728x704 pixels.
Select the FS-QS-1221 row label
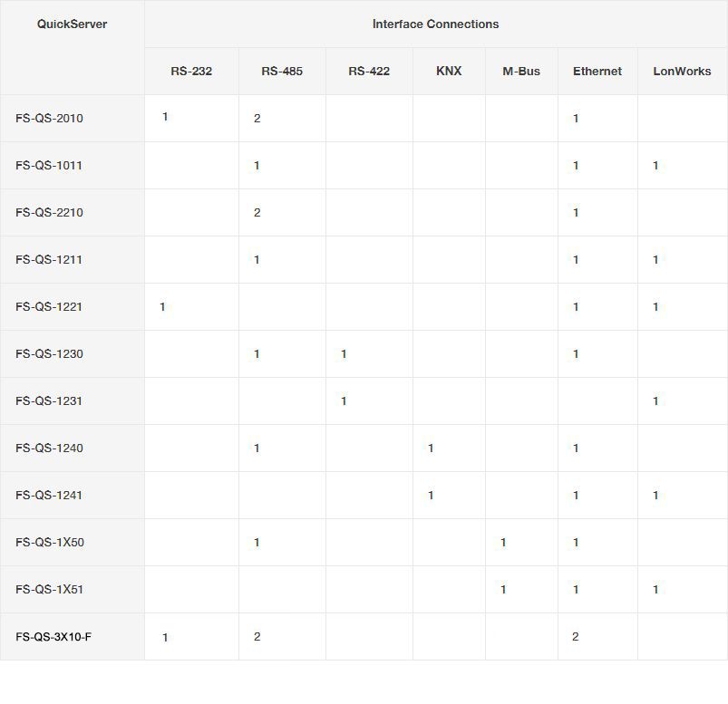pos(49,307)
